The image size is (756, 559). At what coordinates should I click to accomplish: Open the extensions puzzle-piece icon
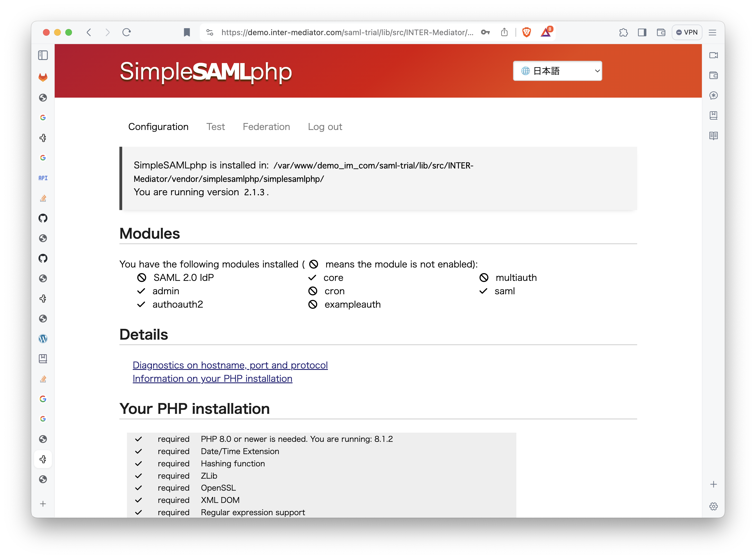624,32
